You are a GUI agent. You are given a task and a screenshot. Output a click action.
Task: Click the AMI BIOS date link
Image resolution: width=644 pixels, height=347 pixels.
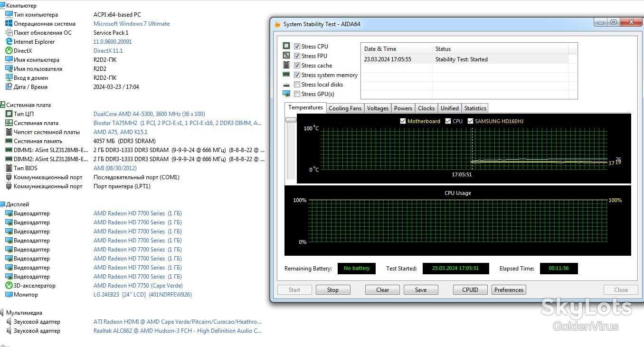115,168
